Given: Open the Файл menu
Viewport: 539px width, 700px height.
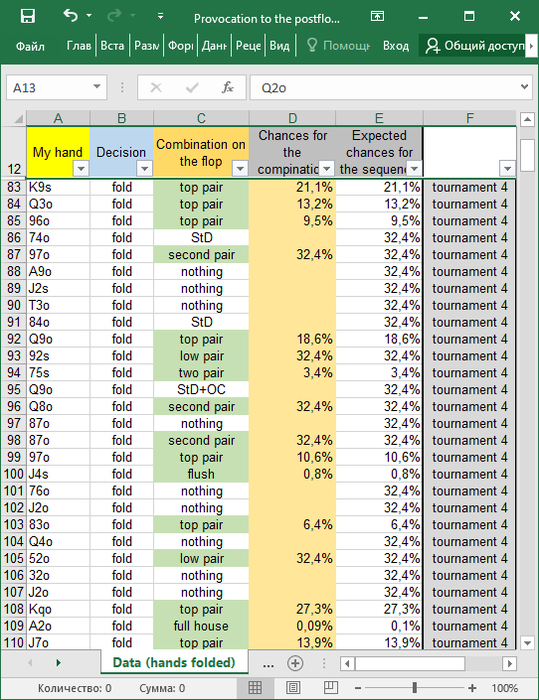Looking at the screenshot, I should click(30, 46).
